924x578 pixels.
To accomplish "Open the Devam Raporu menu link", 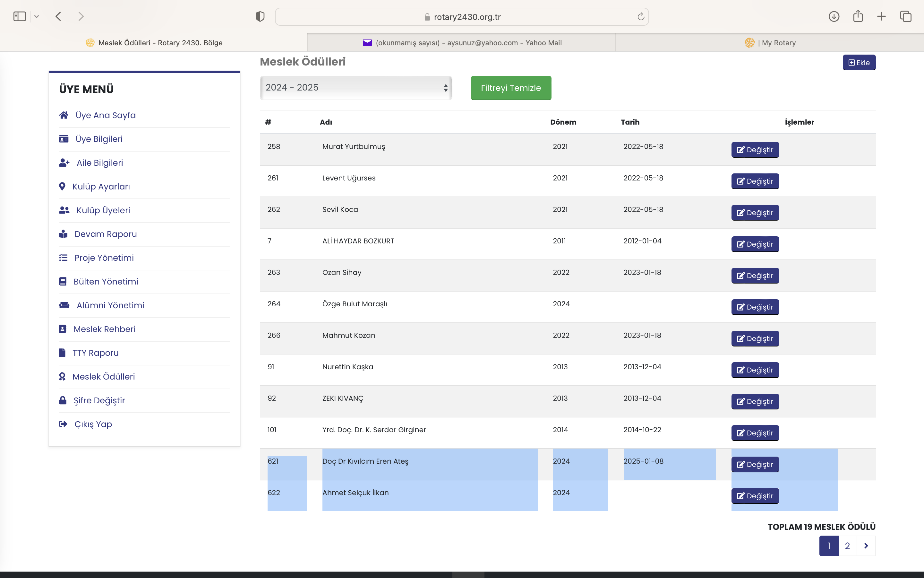I will (105, 234).
